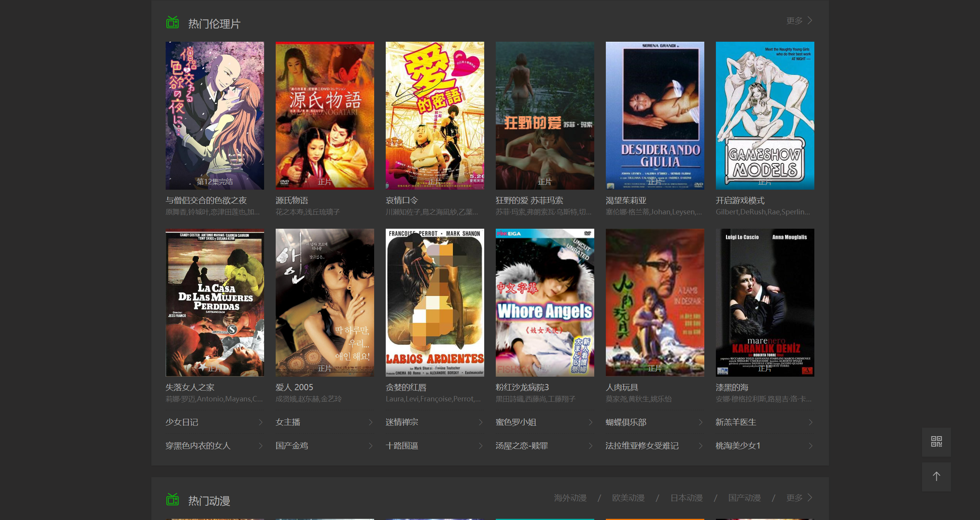Click the chevron arrow next to 国产金鸡
Viewport: 980px width, 520px height.
[x=371, y=446]
